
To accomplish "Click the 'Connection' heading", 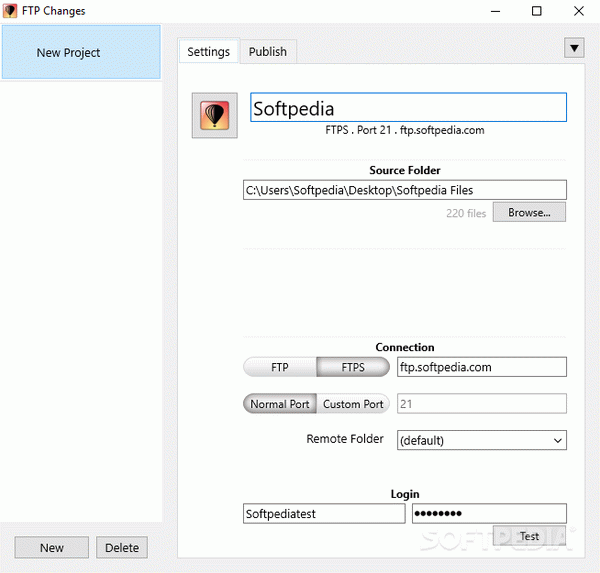I will pyautogui.click(x=405, y=347).
